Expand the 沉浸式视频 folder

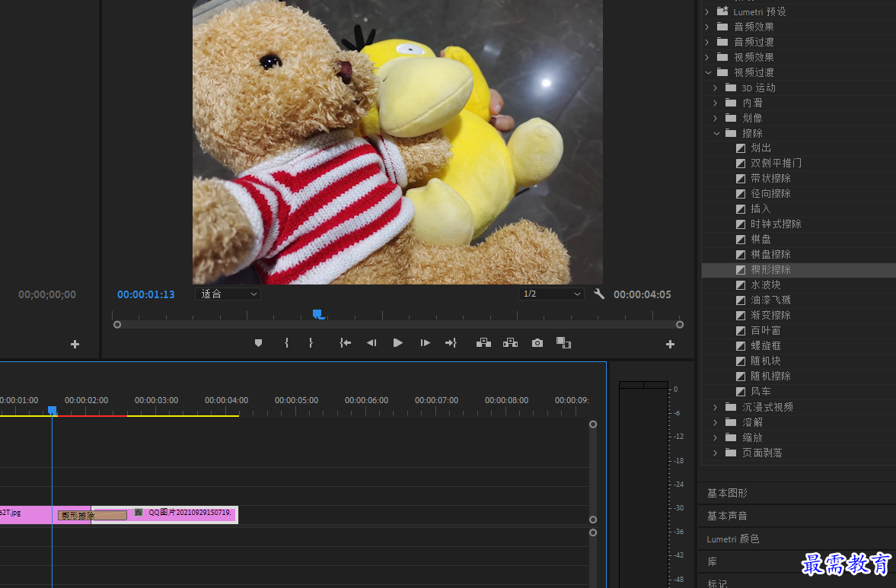(x=716, y=407)
